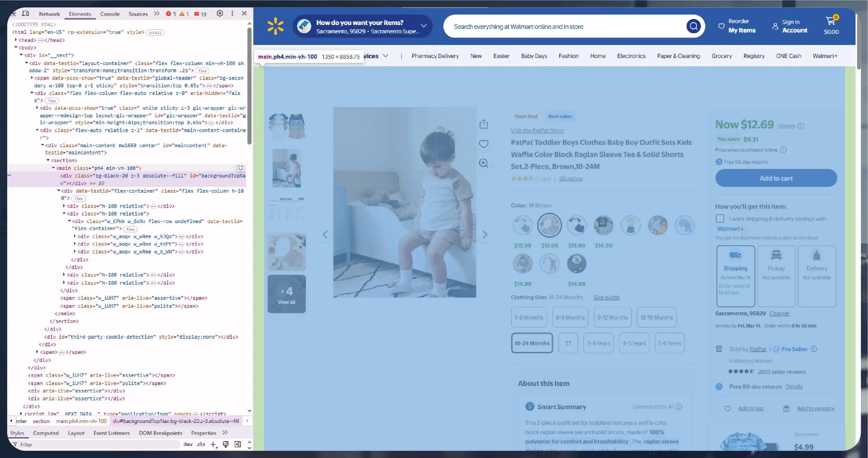Viewport: 868px width, 458px height.
Task: Open the Size guide link
Action: tap(606, 297)
